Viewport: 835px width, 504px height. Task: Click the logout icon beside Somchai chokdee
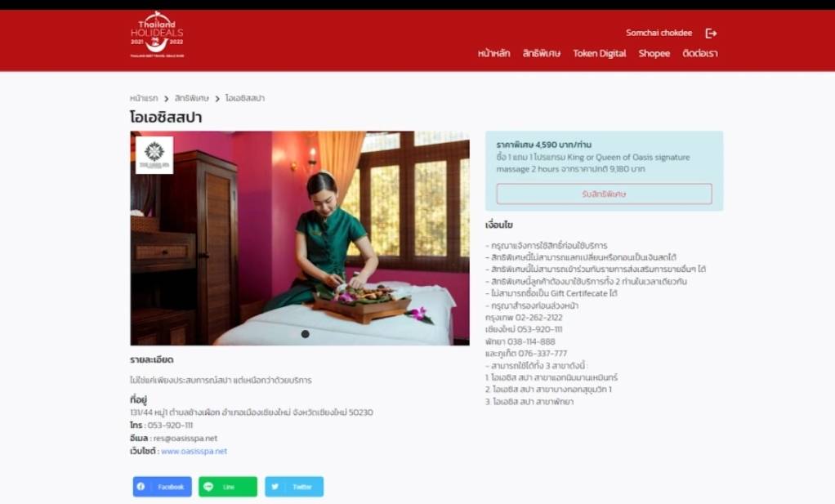[711, 33]
